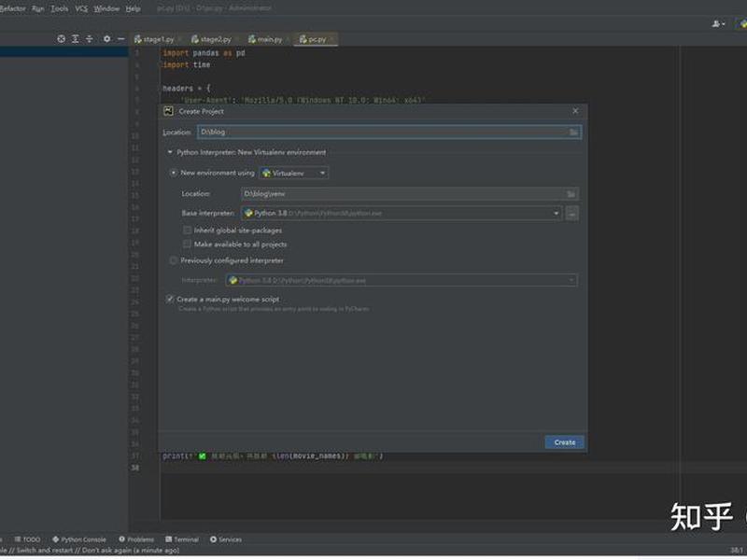
Task: Open the Virtualenv environment type dropdown
Action: tap(294, 174)
